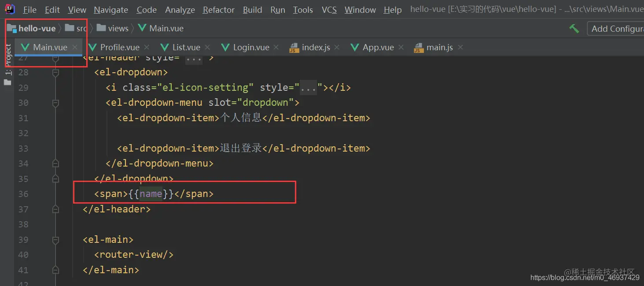Close the App.vue tab

click(401, 47)
